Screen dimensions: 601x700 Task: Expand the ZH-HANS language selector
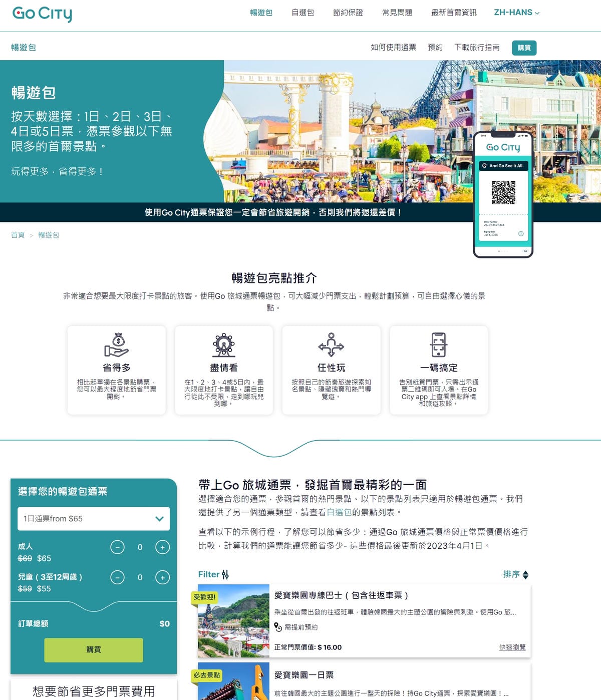pos(517,13)
